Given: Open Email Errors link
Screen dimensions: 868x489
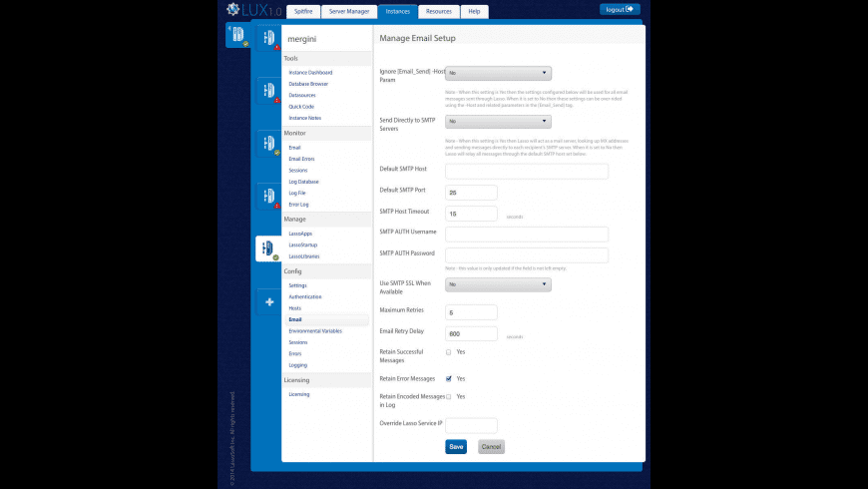Looking at the screenshot, I should tap(301, 159).
